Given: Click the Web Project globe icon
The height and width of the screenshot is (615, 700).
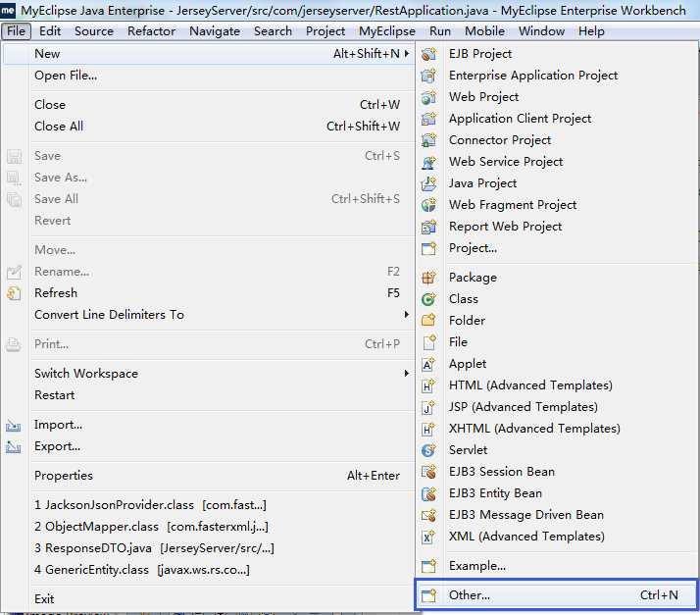Looking at the screenshot, I should pyautogui.click(x=428, y=97).
